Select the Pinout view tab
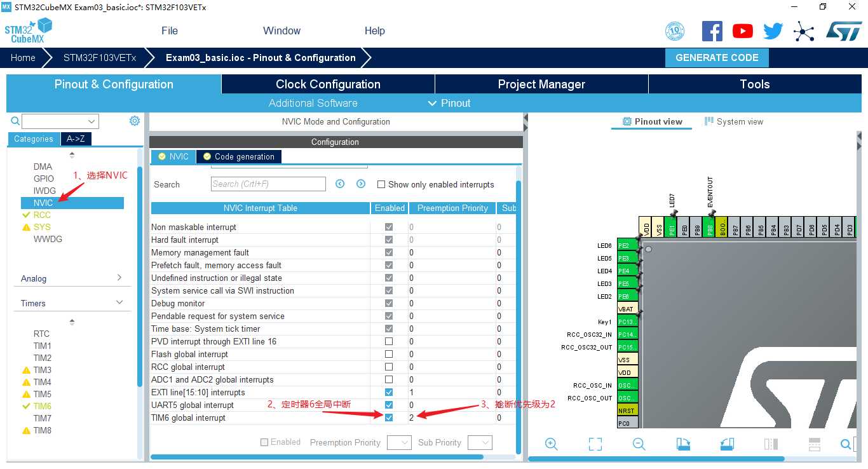This screenshot has width=868, height=469. [652, 121]
